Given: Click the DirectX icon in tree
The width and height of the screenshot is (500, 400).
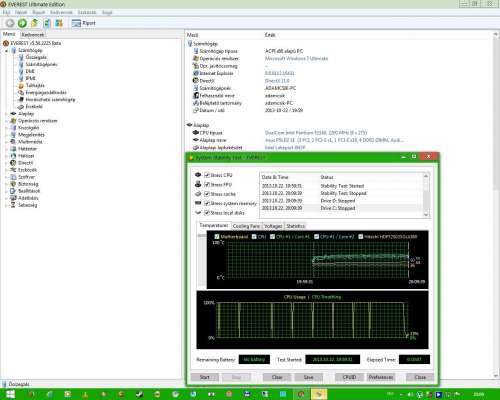Looking at the screenshot, I should pyautogui.click(x=13, y=163).
